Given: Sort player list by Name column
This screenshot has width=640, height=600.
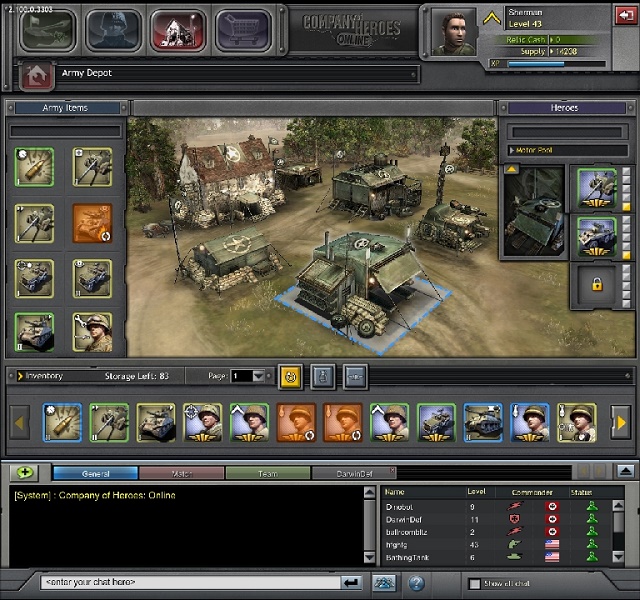Looking at the screenshot, I should tap(395, 492).
